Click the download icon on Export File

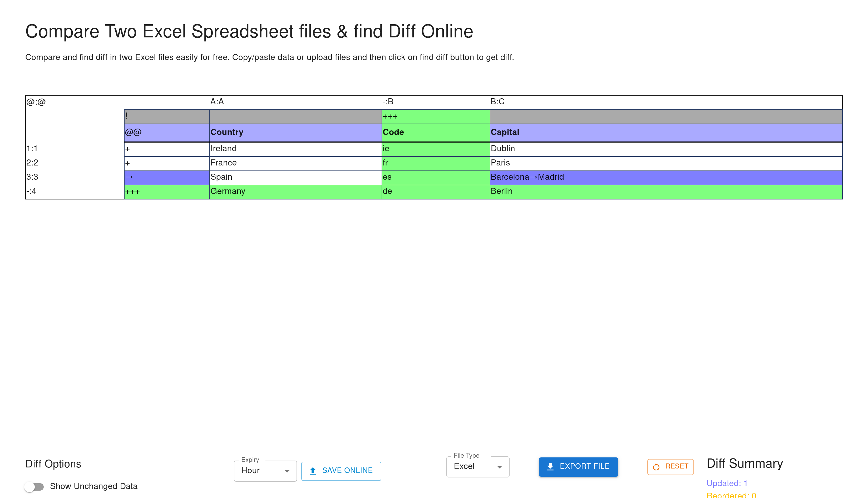click(550, 467)
